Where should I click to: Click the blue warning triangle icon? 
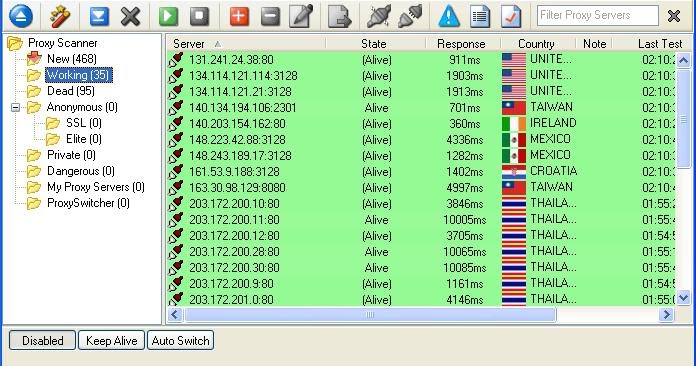coord(449,16)
